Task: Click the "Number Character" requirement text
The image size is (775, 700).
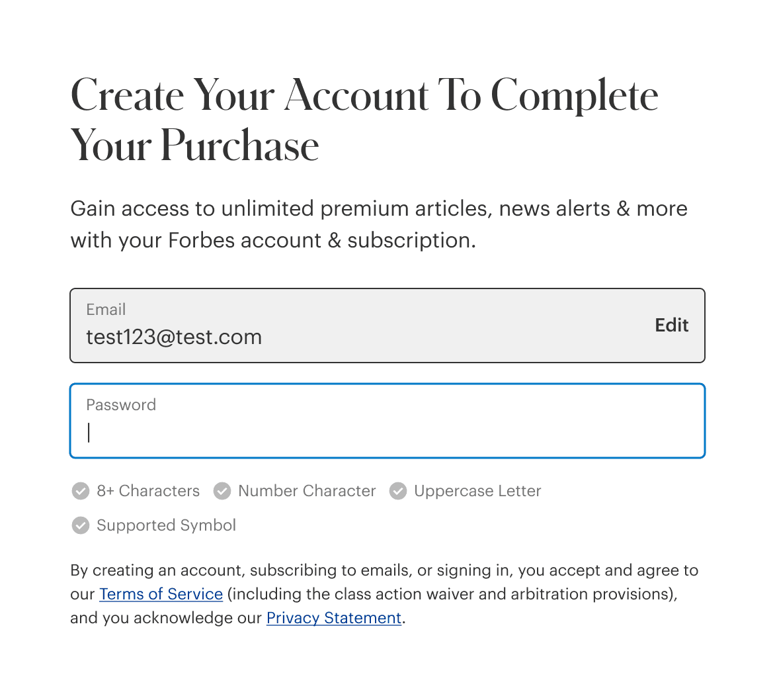Action: click(307, 491)
